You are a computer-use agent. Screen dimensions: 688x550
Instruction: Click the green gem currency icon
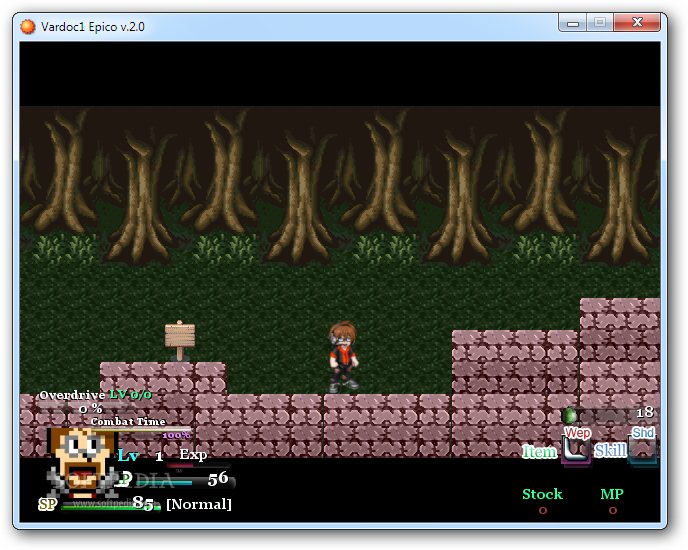(x=570, y=414)
